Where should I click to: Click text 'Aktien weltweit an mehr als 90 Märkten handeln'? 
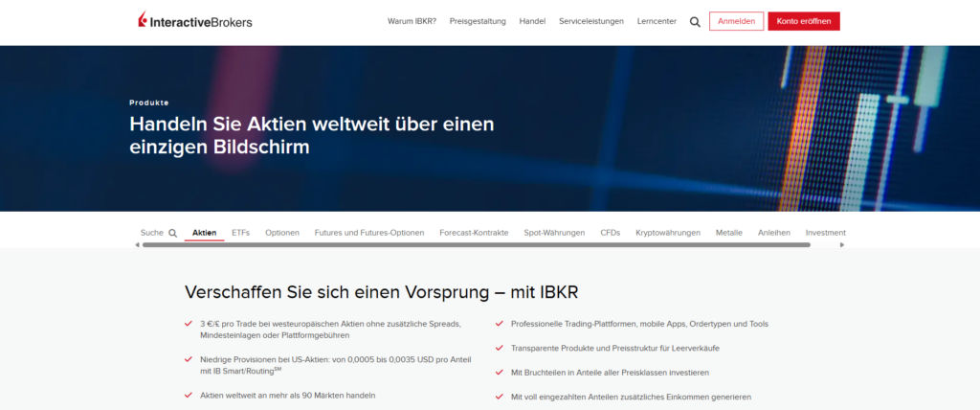click(287, 396)
